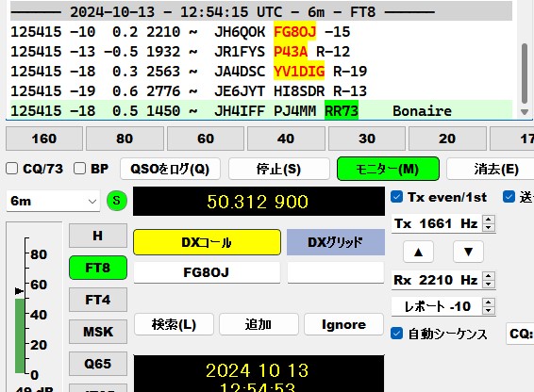Toggle the green モニター(M) button

click(x=388, y=169)
